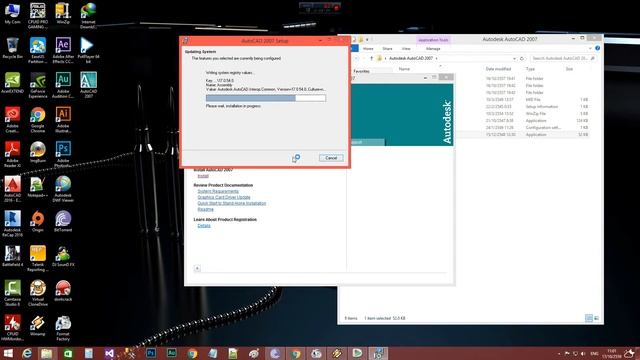Viewport: 640px width, 360px height.
Task: Launch EaseUS Partition Master shortcut
Action: tap(38, 50)
